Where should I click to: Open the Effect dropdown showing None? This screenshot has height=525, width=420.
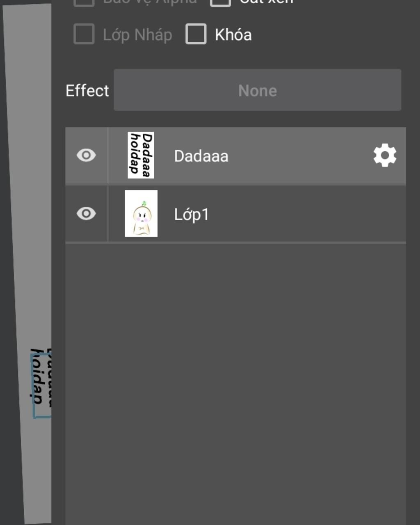258,90
